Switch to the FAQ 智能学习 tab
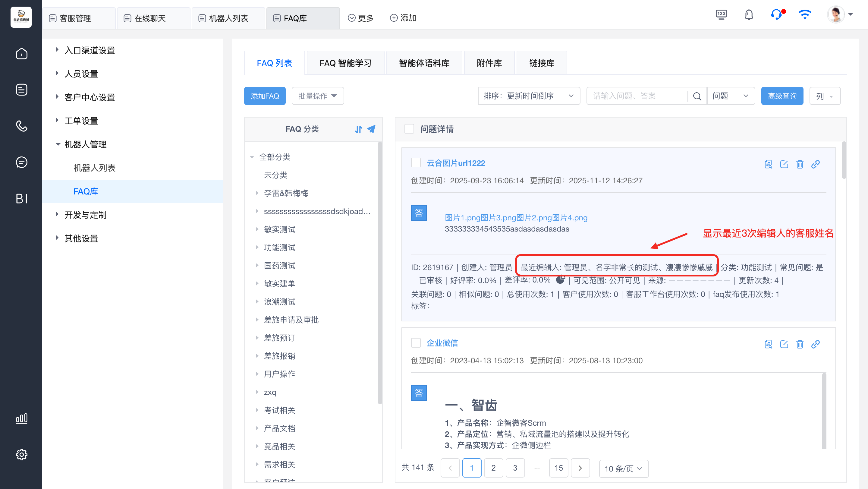868x489 pixels. [345, 63]
